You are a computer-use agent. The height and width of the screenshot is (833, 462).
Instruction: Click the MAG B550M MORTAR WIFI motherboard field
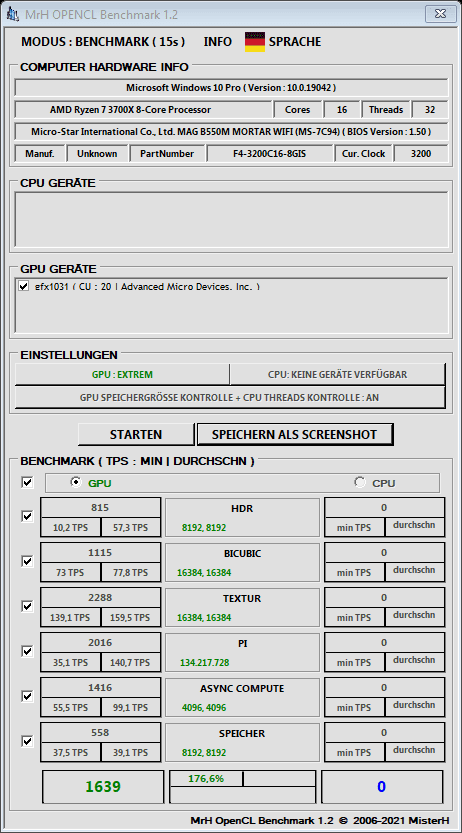pos(231,132)
